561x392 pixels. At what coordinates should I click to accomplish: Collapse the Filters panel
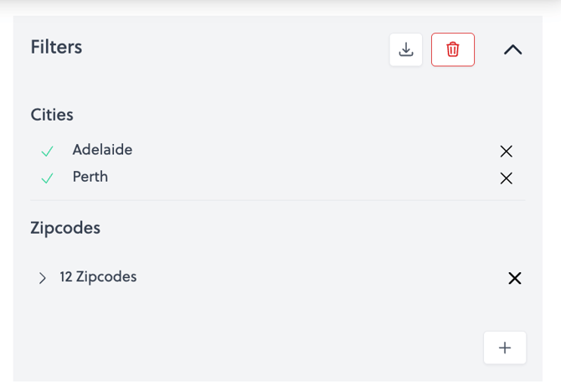513,50
